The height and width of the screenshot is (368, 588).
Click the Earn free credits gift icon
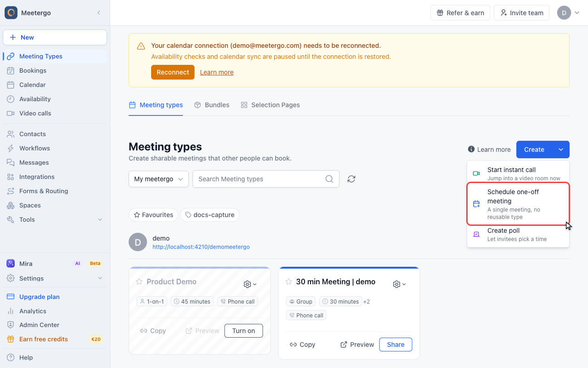[x=11, y=339]
